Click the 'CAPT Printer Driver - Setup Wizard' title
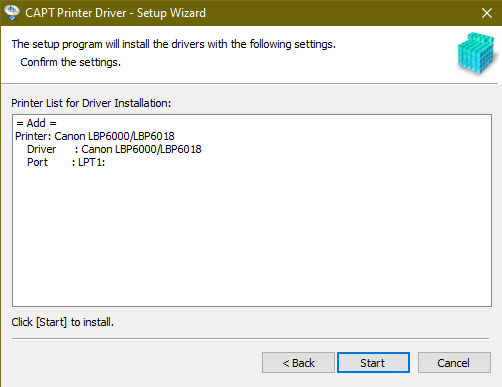The height and width of the screenshot is (387, 502). tap(115, 13)
